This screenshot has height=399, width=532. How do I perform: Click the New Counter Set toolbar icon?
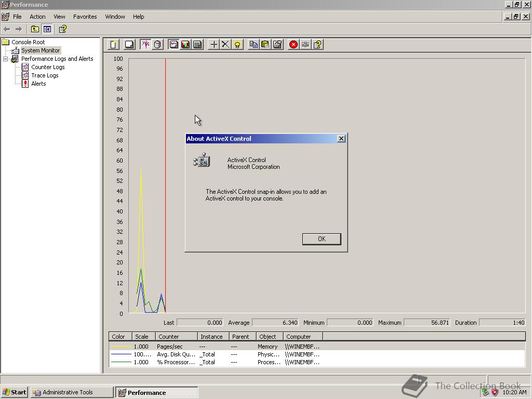pos(114,45)
